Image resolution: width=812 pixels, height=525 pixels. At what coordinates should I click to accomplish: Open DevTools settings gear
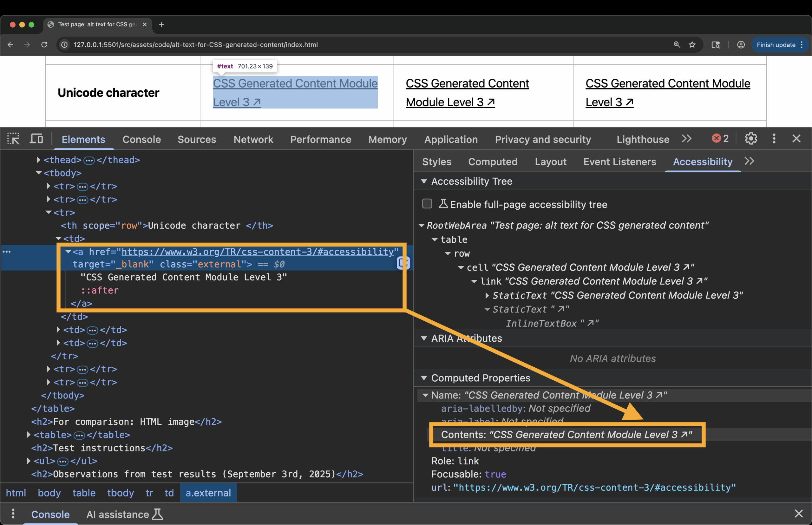point(751,139)
